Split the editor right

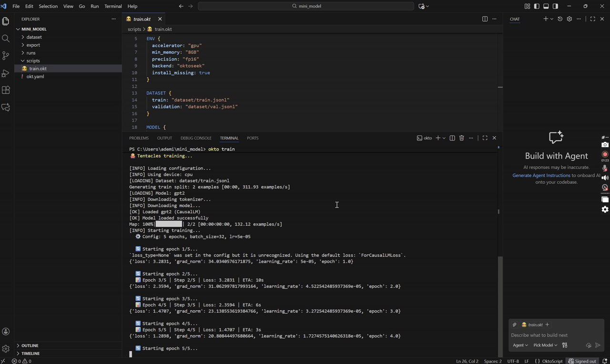click(485, 19)
